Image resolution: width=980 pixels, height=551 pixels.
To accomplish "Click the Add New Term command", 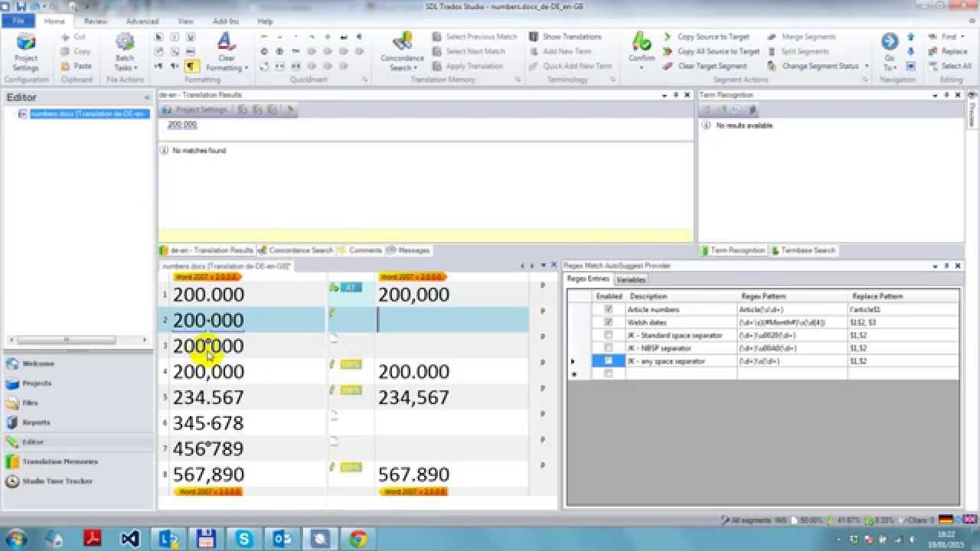I will 560,51.
